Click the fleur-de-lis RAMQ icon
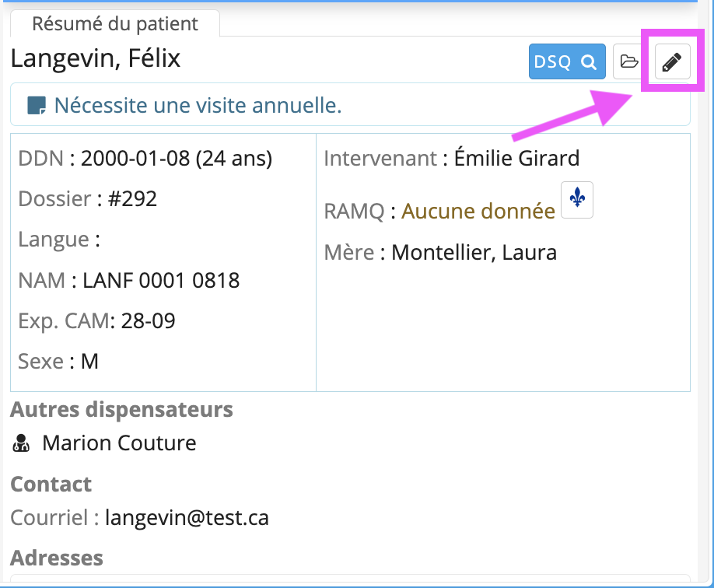The image size is (714, 588). coord(577,200)
